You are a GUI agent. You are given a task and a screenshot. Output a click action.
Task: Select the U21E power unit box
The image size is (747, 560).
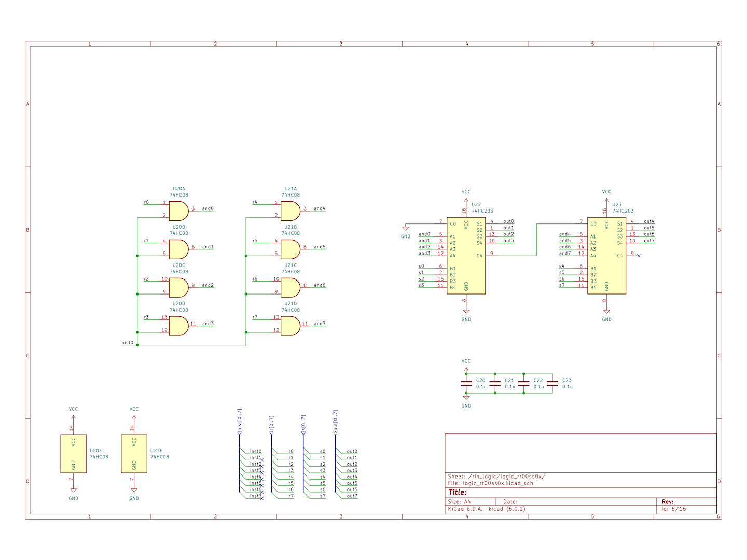point(134,454)
